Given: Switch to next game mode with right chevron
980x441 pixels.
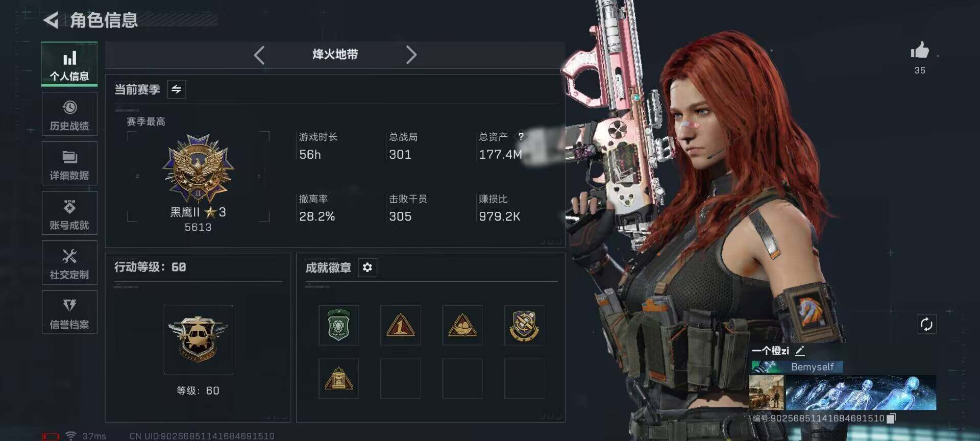Looking at the screenshot, I should 411,55.
